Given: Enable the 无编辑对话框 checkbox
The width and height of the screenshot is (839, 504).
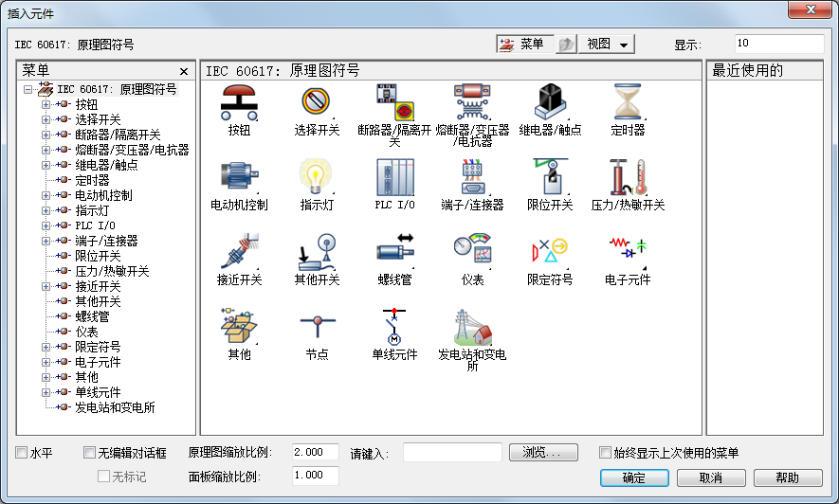Looking at the screenshot, I should pyautogui.click(x=89, y=453).
